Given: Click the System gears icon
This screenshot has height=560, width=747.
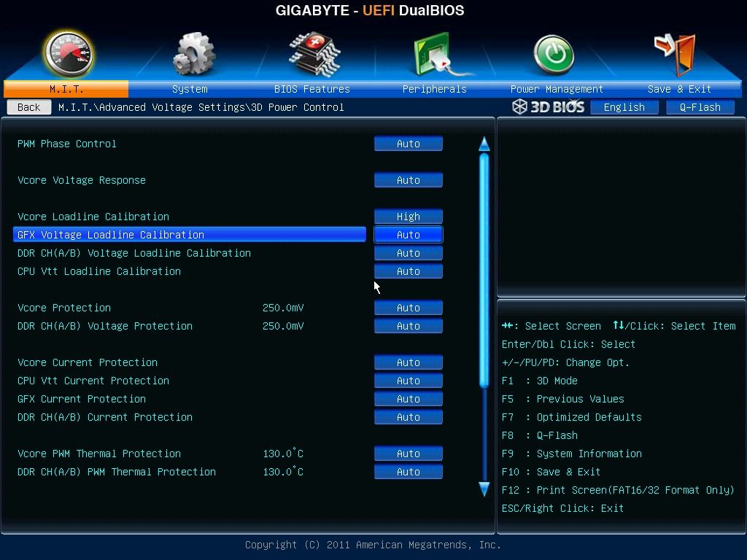Looking at the screenshot, I should coord(194,54).
